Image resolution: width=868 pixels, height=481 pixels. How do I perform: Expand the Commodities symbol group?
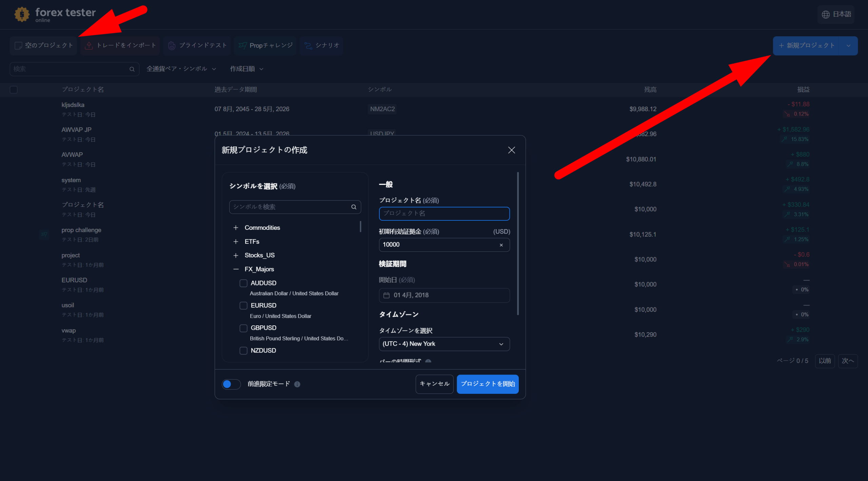[x=236, y=228]
